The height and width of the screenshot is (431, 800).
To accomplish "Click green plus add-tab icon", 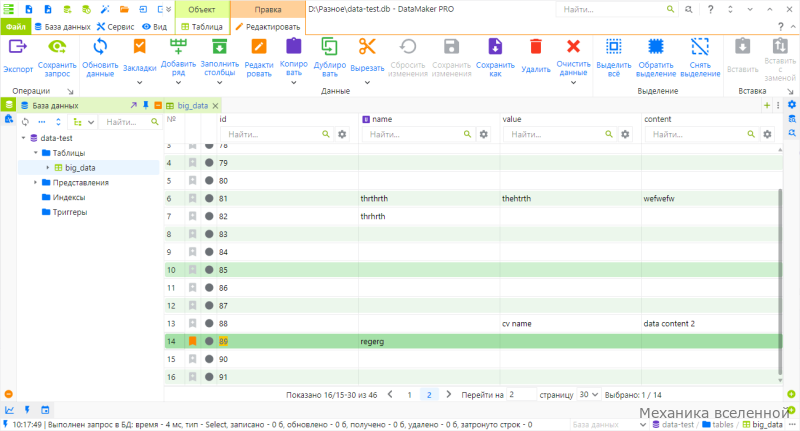I will 767,105.
